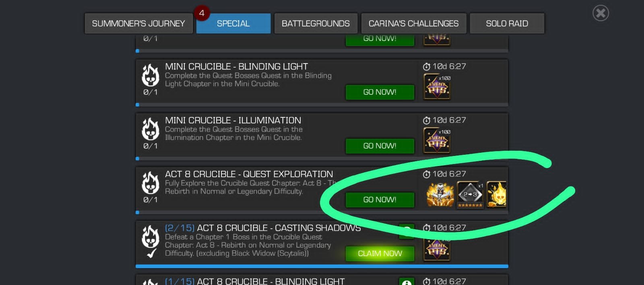Tap Event Pts x100 reward for Blinding Light

[437, 86]
